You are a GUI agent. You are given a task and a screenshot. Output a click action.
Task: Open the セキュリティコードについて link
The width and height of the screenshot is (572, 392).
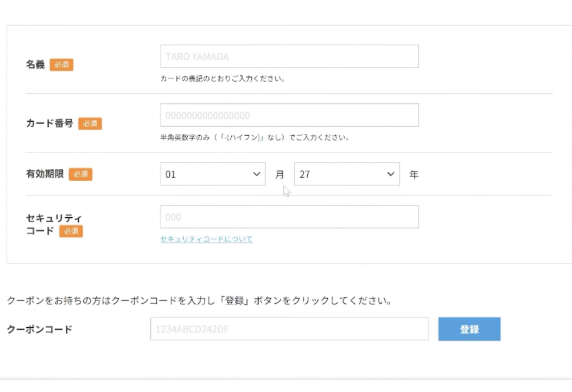pos(206,239)
